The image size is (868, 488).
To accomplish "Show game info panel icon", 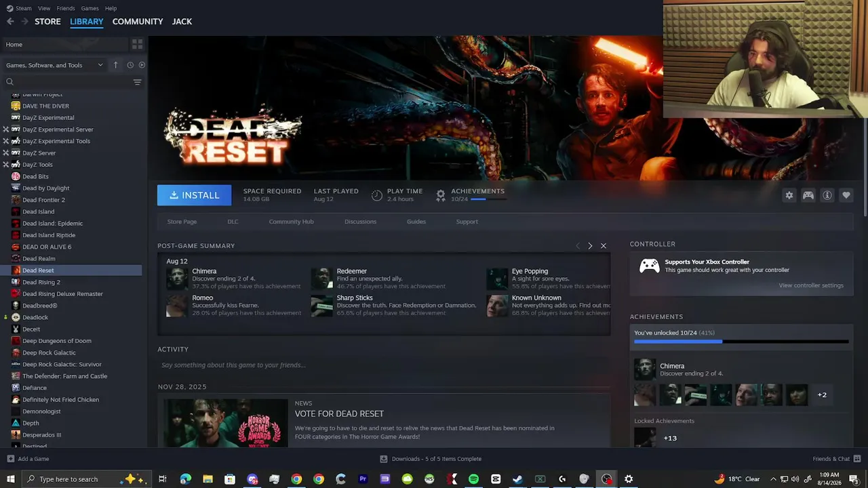I will [827, 195].
